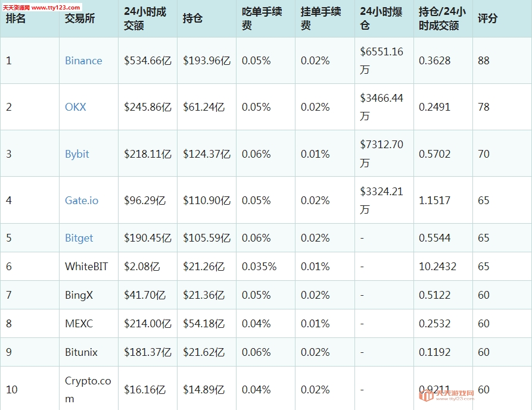Open the Gate.io exchange link
The height and width of the screenshot is (410, 532).
82,201
